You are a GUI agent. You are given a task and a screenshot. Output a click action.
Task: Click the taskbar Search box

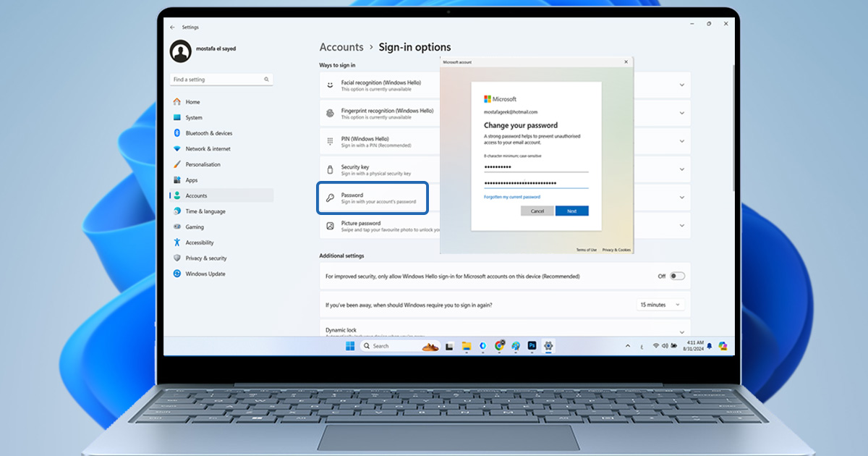pyautogui.click(x=400, y=346)
